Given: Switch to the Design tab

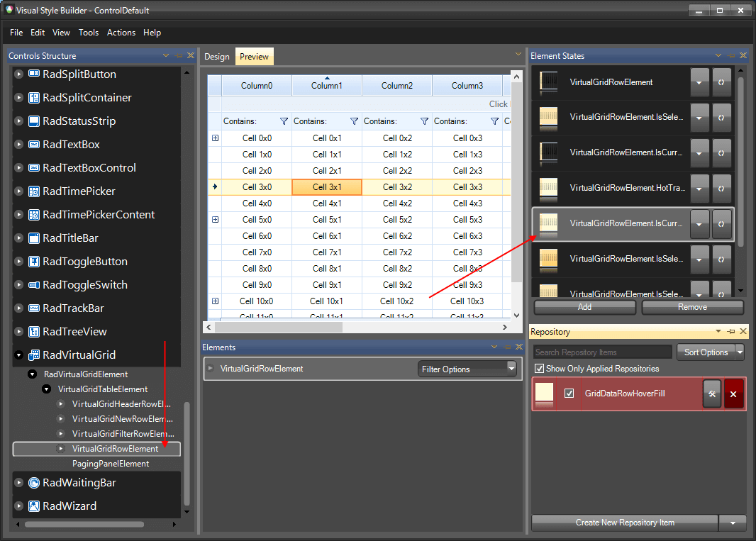Looking at the screenshot, I should point(217,56).
